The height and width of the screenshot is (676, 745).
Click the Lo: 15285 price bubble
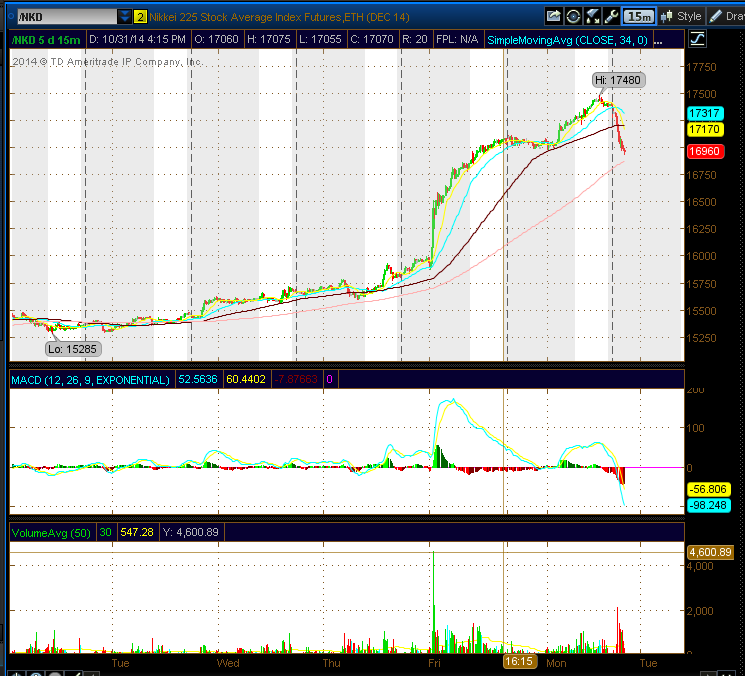point(72,349)
